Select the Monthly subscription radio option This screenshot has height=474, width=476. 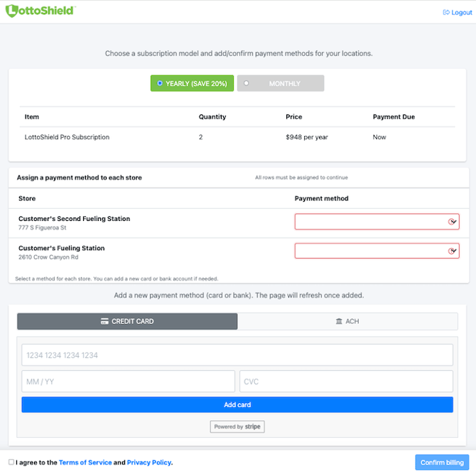tap(247, 83)
